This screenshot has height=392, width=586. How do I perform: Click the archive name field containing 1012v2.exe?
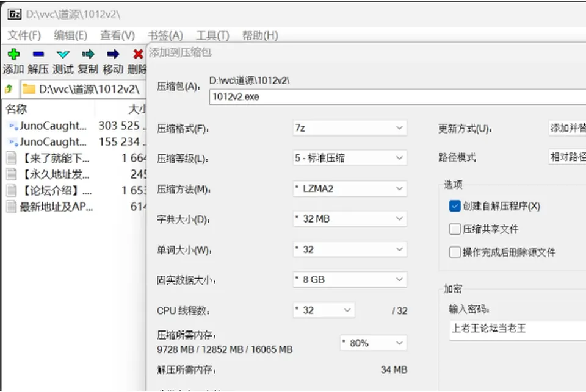(397, 97)
